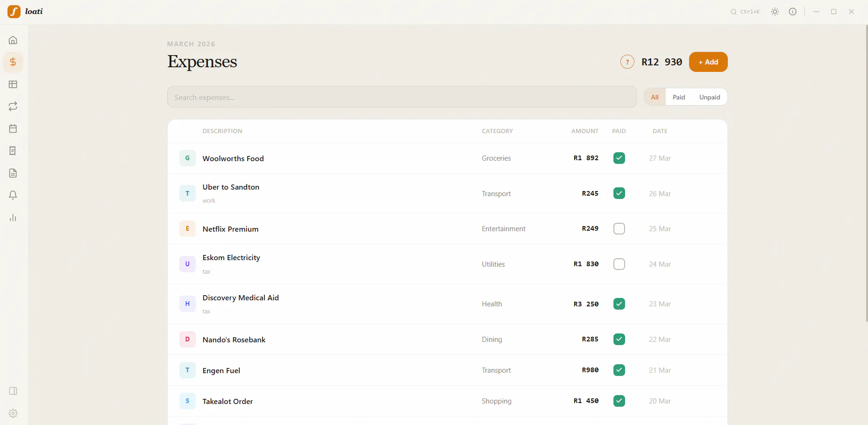
Task: Click the R12 930 total amount
Action: pos(662,62)
